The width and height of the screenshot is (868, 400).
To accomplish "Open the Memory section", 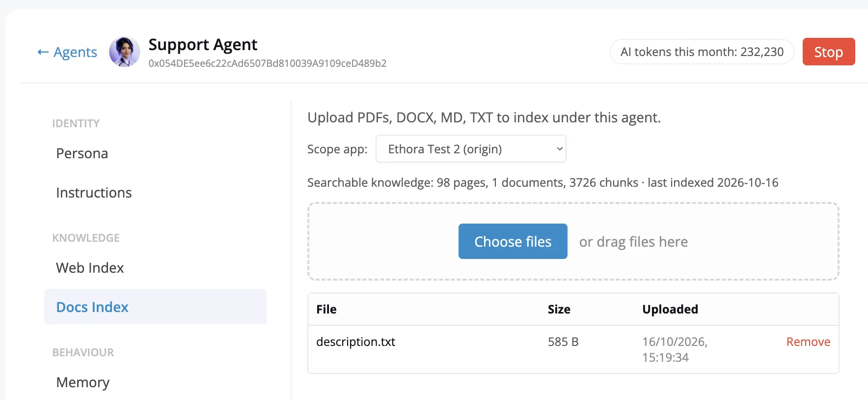I will point(82,382).
